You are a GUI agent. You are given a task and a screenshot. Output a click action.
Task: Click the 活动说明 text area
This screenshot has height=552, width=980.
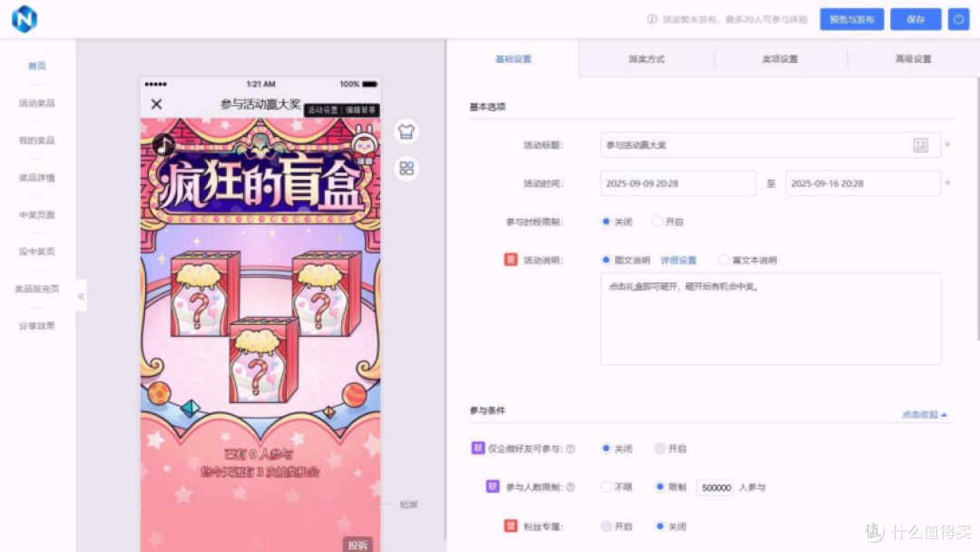pyautogui.click(x=770, y=319)
